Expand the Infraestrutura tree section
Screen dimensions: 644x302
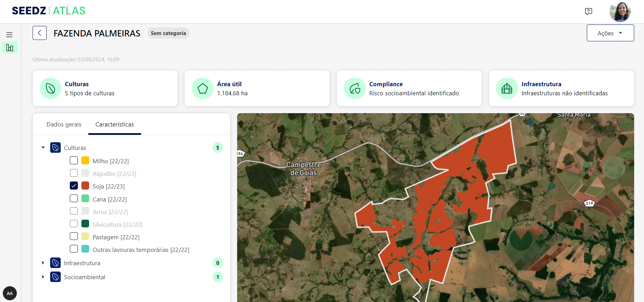point(43,263)
